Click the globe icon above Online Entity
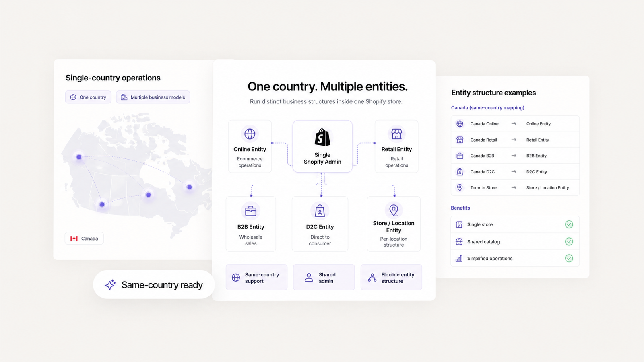 pyautogui.click(x=250, y=134)
